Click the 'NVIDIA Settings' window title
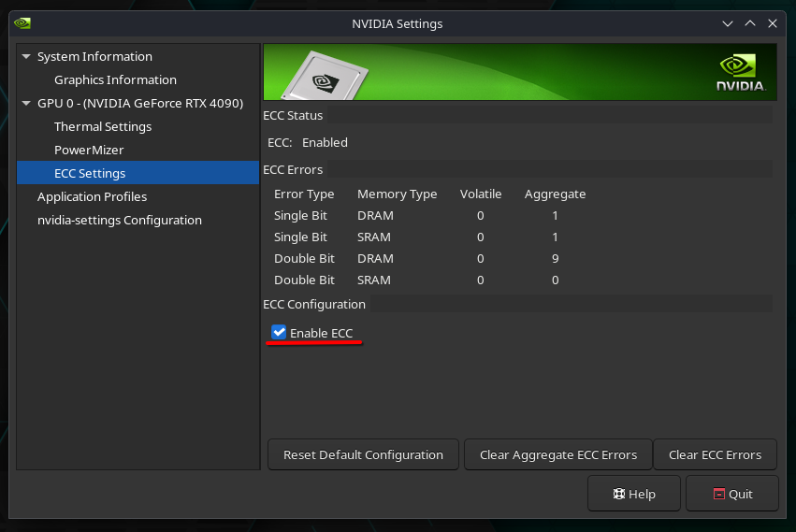This screenshot has height=532, width=796. [398, 24]
